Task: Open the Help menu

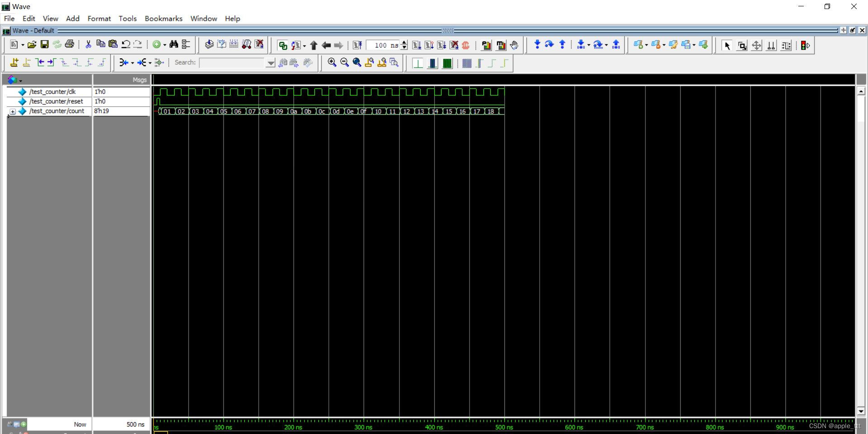Action: pyautogui.click(x=232, y=19)
